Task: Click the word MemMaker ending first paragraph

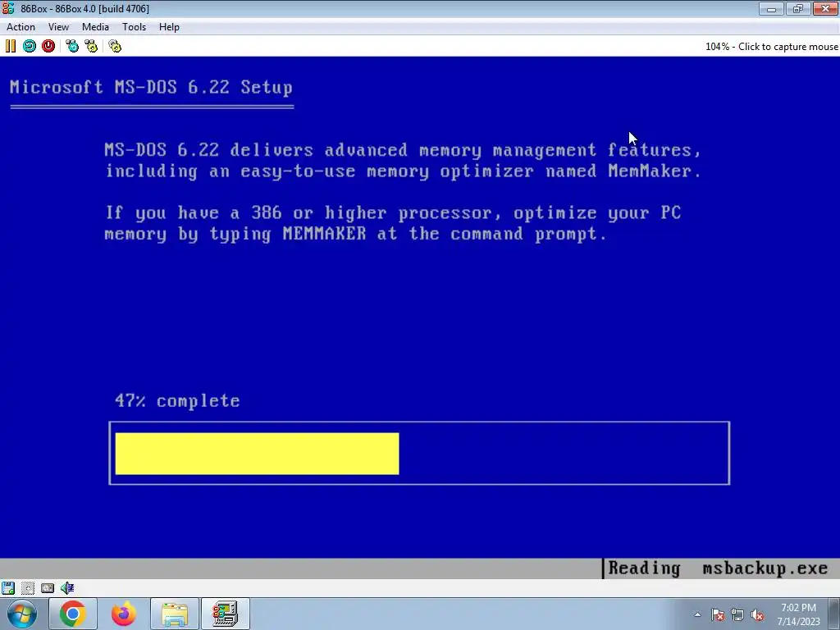Action: [650, 171]
